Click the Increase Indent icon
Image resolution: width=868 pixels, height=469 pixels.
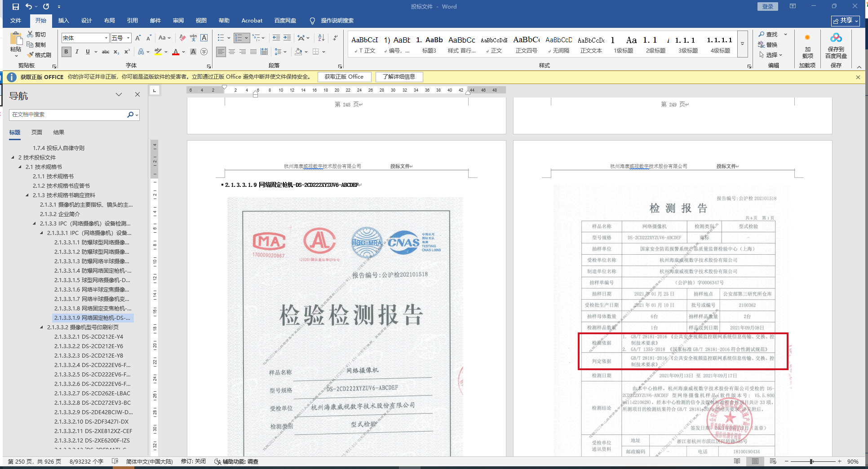click(287, 38)
